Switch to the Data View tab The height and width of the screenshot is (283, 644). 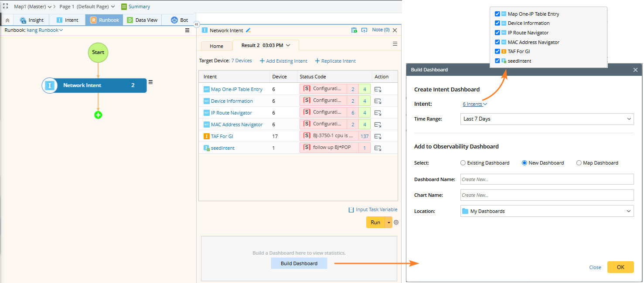[142, 20]
